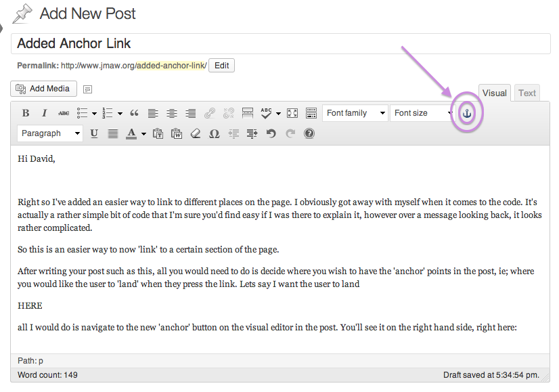Screen dimensions: 559x392
Task: Switch to the Text editor tab
Action: (527, 93)
